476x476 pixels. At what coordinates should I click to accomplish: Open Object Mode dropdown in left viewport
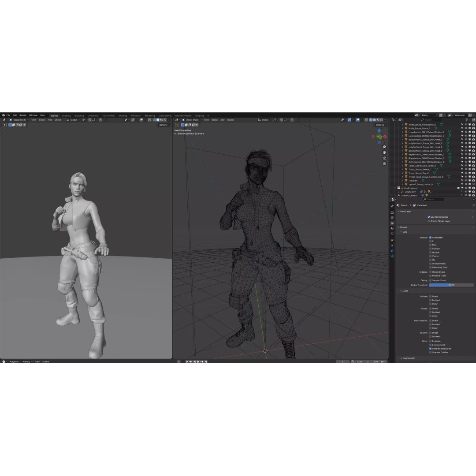(19, 120)
